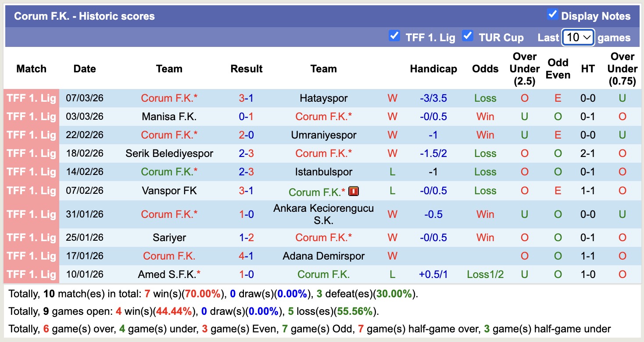Toggle the Display Notes checkbox
The height and width of the screenshot is (342, 644).
coord(552,15)
